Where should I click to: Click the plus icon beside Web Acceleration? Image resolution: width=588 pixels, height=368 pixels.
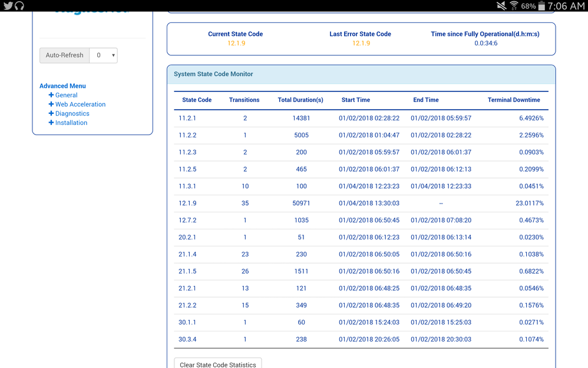(x=51, y=104)
